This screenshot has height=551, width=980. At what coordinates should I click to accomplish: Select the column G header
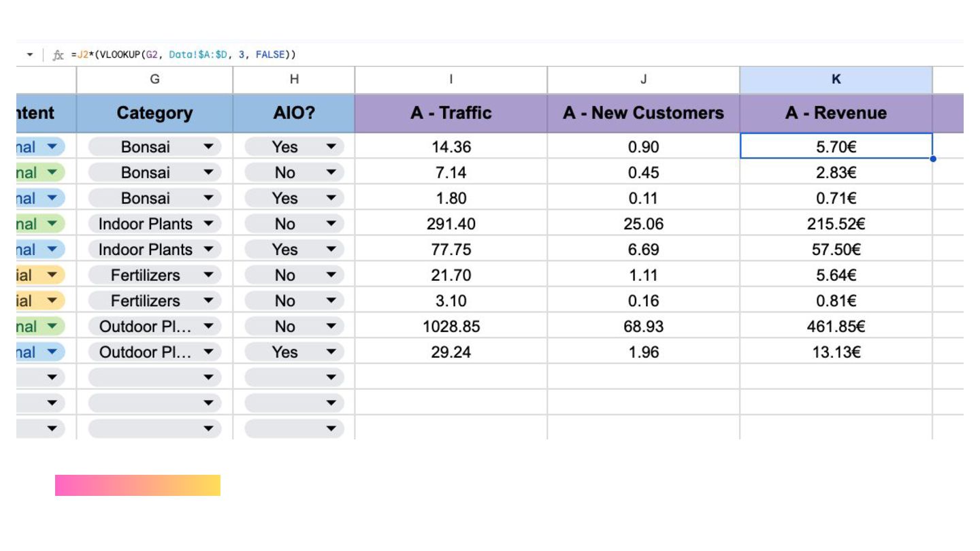pos(154,80)
